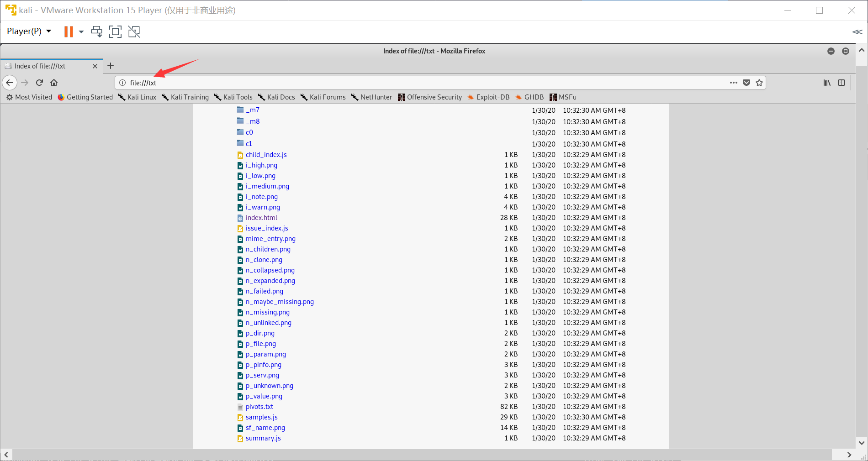Open p_unknown.png image
Image resolution: width=868 pixels, height=461 pixels.
coord(270,386)
